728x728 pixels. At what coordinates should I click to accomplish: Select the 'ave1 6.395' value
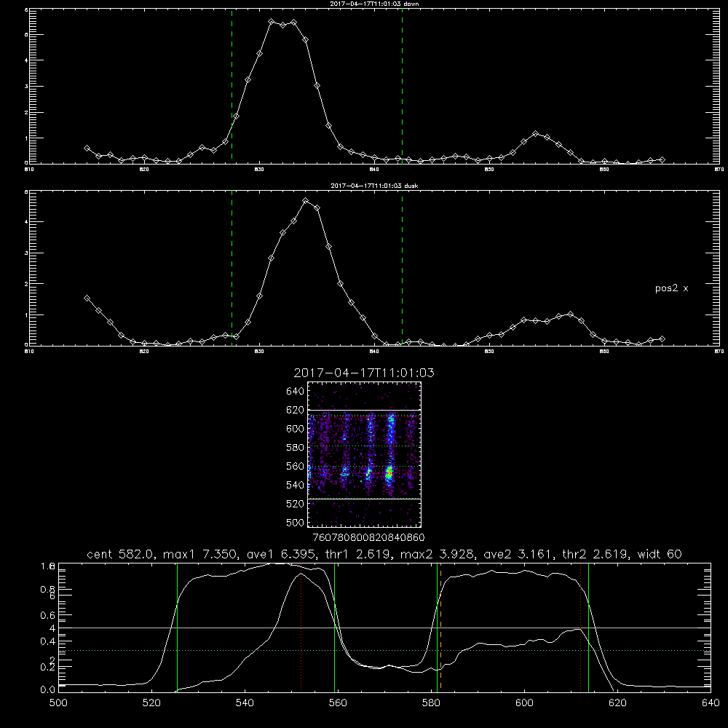(x=282, y=554)
